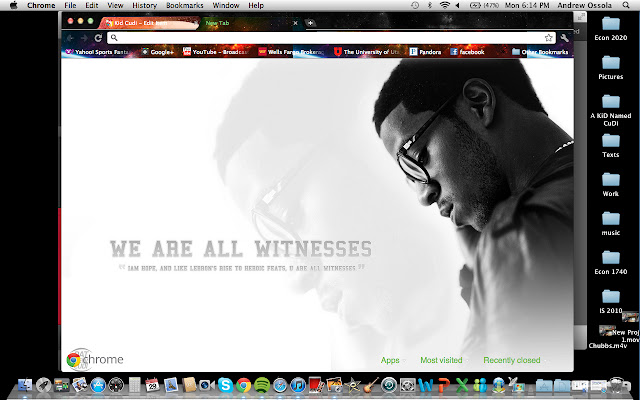Open Finder from the dock

(25, 385)
